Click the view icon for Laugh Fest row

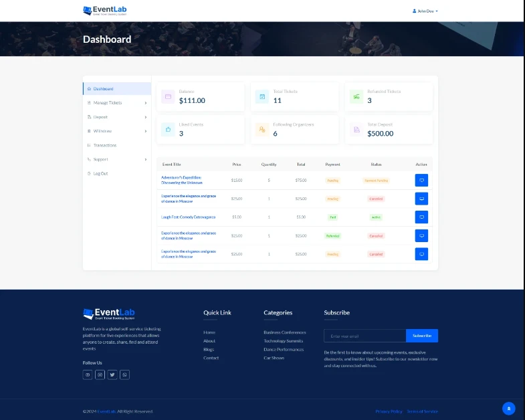pos(421,217)
